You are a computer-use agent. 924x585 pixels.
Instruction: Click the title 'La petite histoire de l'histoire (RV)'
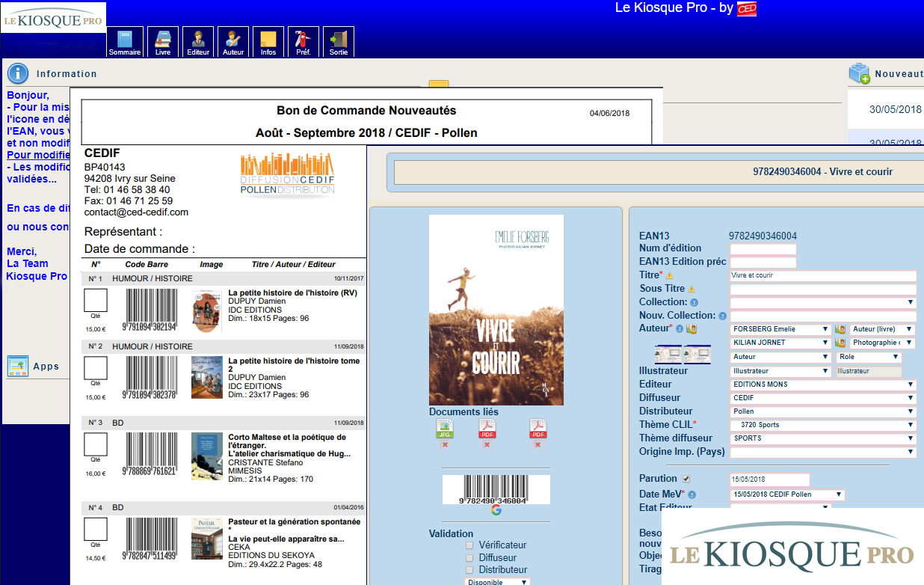click(292, 292)
